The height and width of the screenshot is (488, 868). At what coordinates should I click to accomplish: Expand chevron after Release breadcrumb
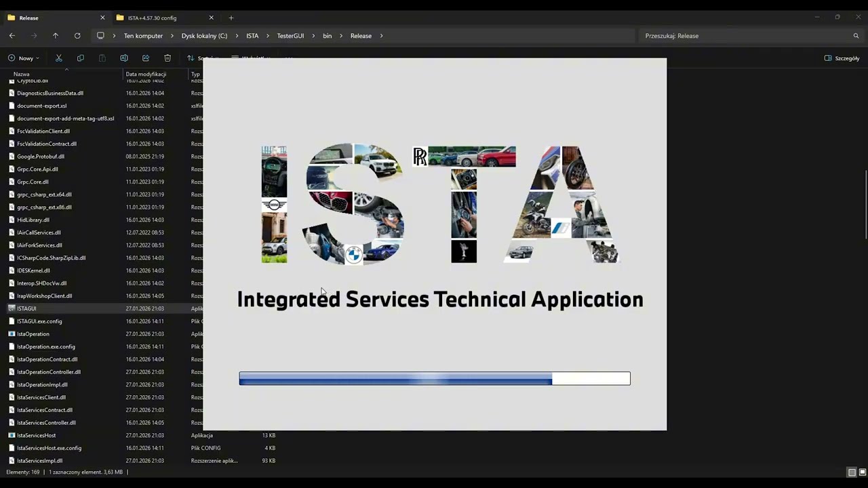[x=382, y=36]
